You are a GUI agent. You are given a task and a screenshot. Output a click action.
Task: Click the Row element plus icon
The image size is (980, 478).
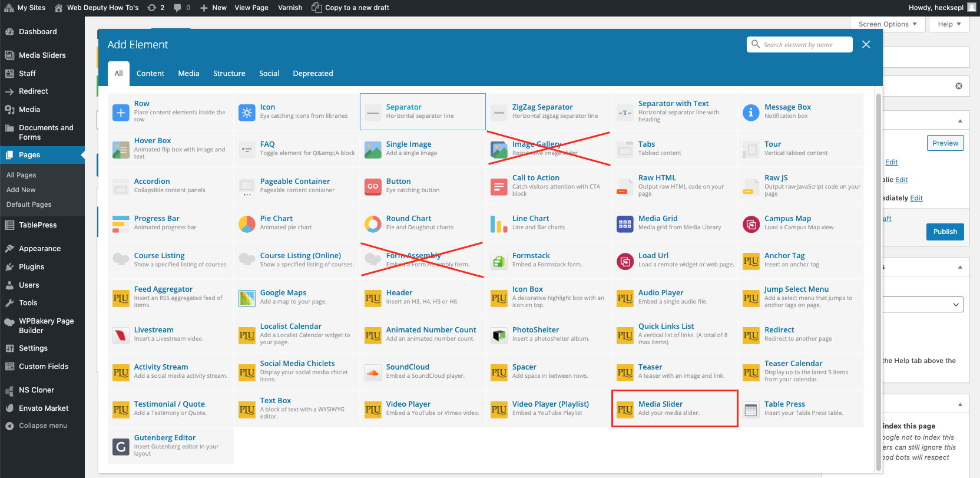121,113
